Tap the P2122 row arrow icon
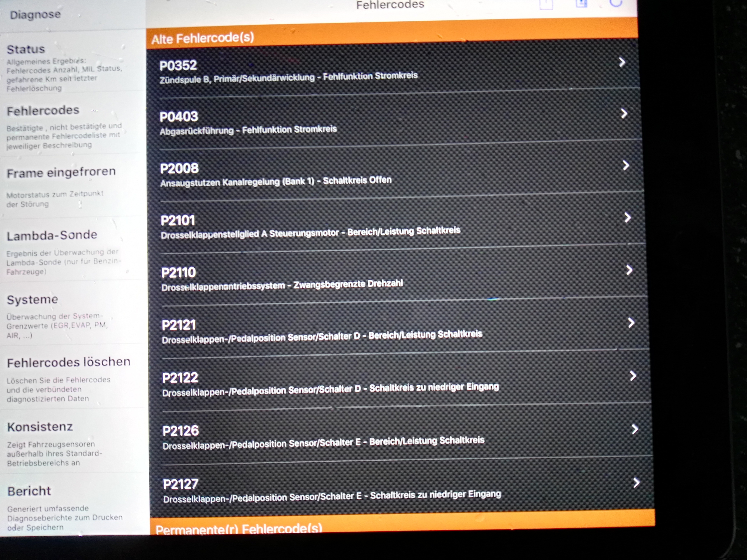Image resolution: width=747 pixels, height=560 pixels. (x=633, y=376)
